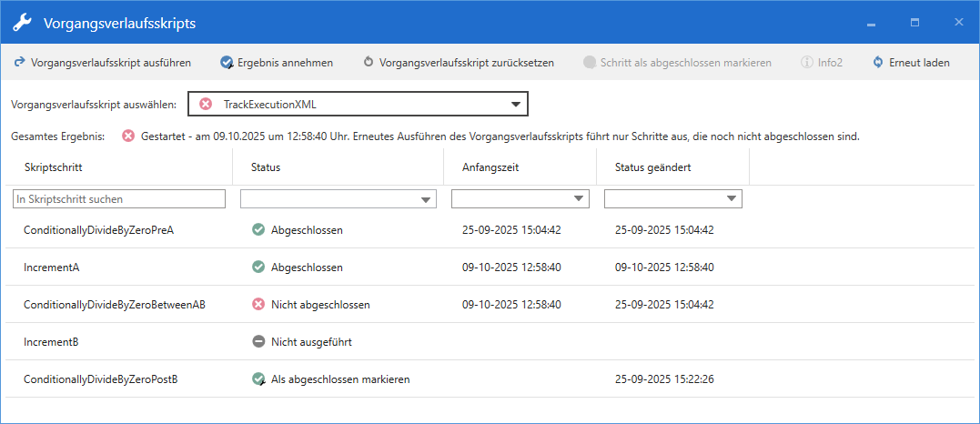
Task: Select the ConditionallyDivideByZeroPostB row
Action: point(100,379)
